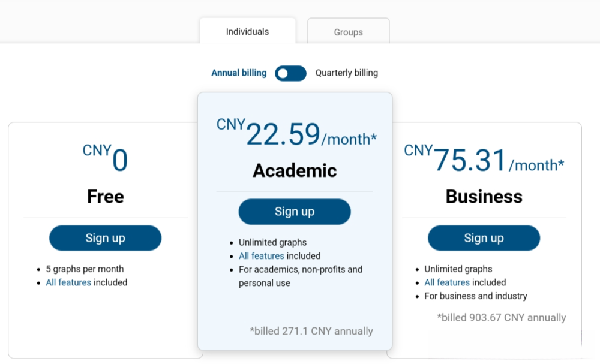This screenshot has width=600, height=364.
Task: Click the billed 903.67 CNY annually note
Action: [502, 318]
